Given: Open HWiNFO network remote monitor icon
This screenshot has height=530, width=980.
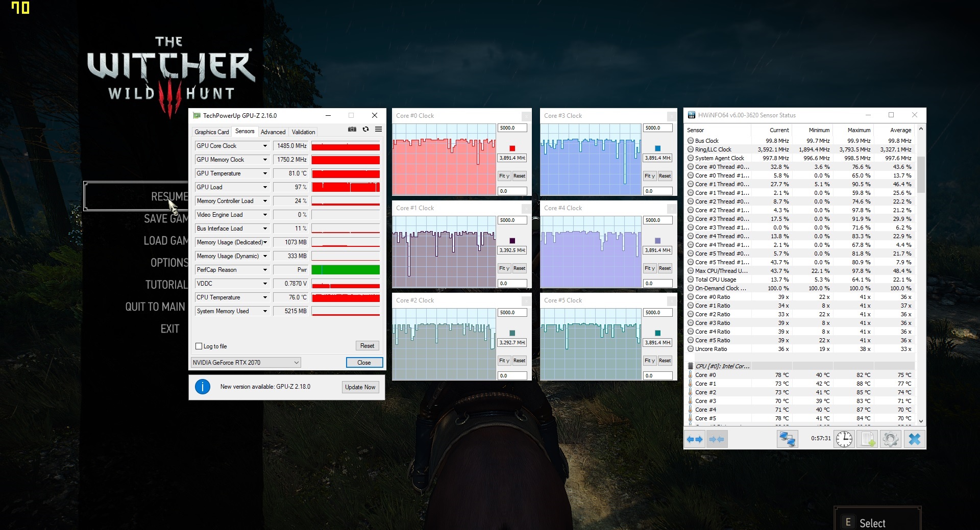Looking at the screenshot, I should pyautogui.click(x=787, y=439).
